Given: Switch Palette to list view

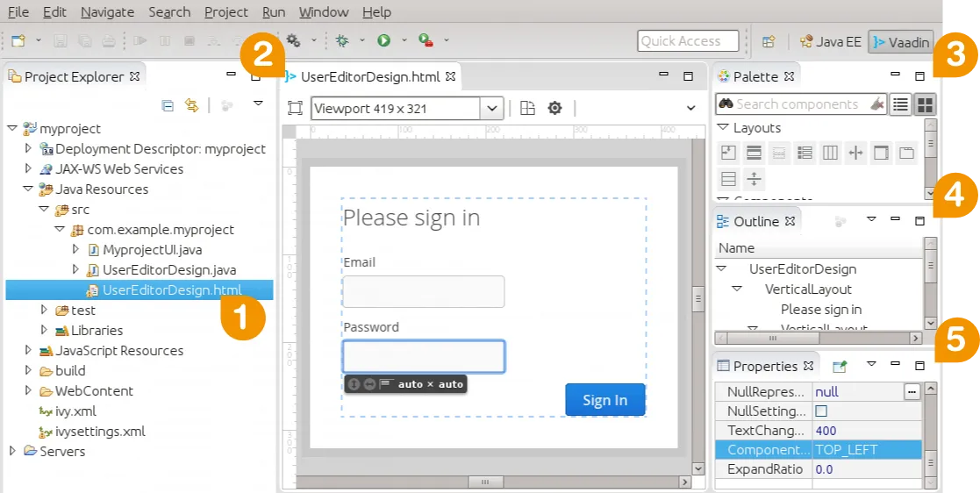Looking at the screenshot, I should coord(900,104).
